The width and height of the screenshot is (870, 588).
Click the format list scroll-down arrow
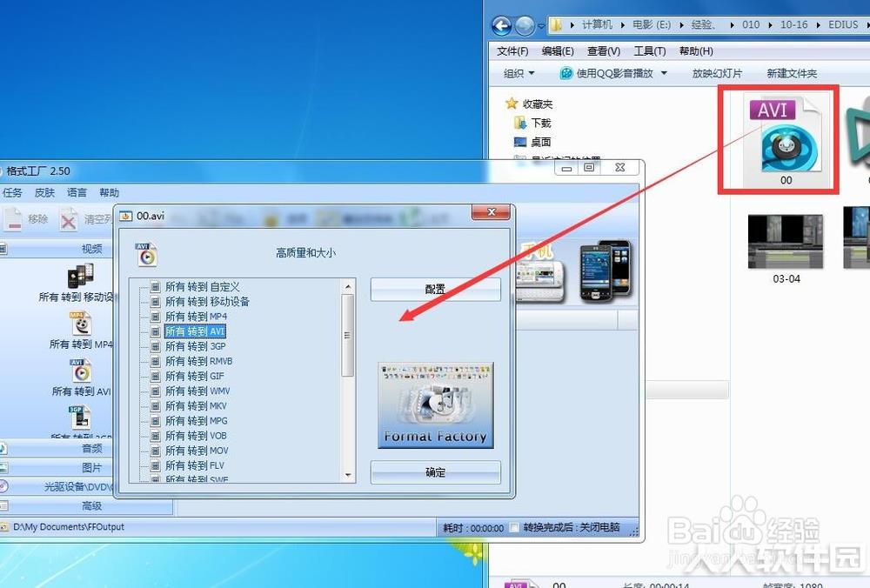348,475
